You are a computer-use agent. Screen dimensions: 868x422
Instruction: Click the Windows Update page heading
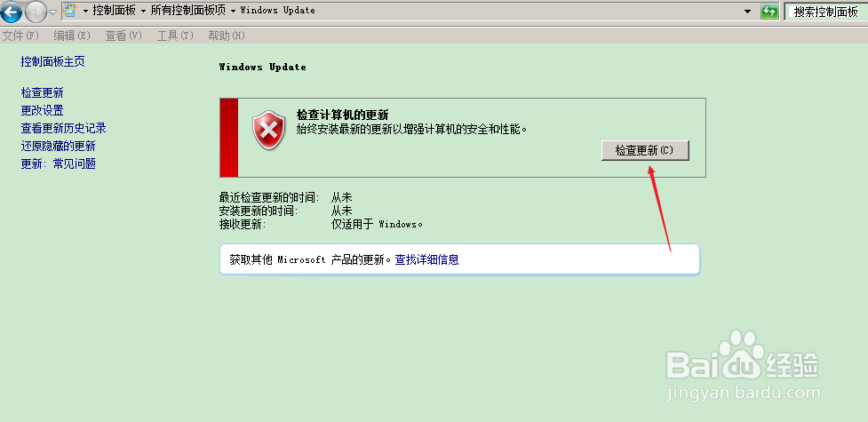pyautogui.click(x=262, y=67)
